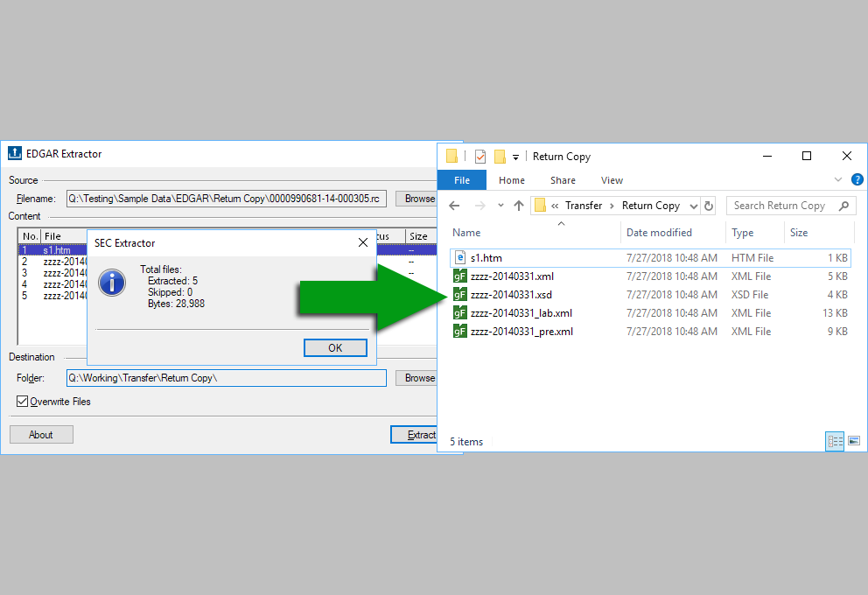Switch to the Home ribbon tab

pos(512,180)
